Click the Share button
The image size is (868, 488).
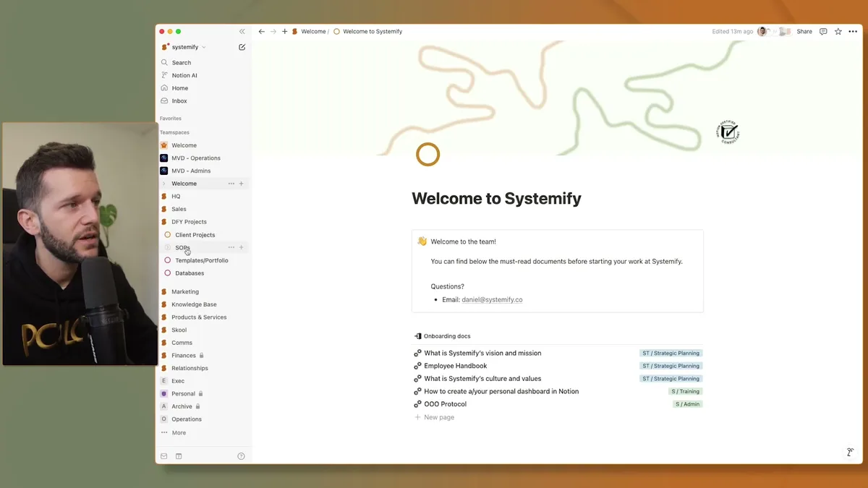pyautogui.click(x=804, y=31)
